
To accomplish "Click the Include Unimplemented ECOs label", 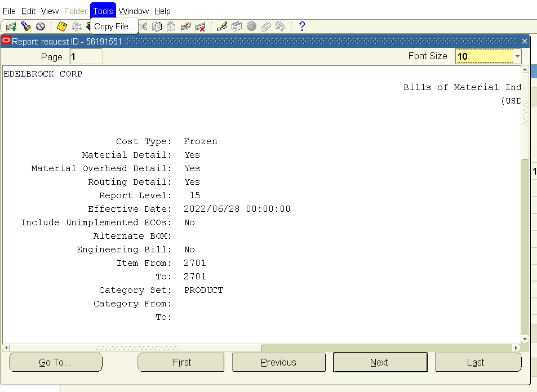I will [96, 222].
